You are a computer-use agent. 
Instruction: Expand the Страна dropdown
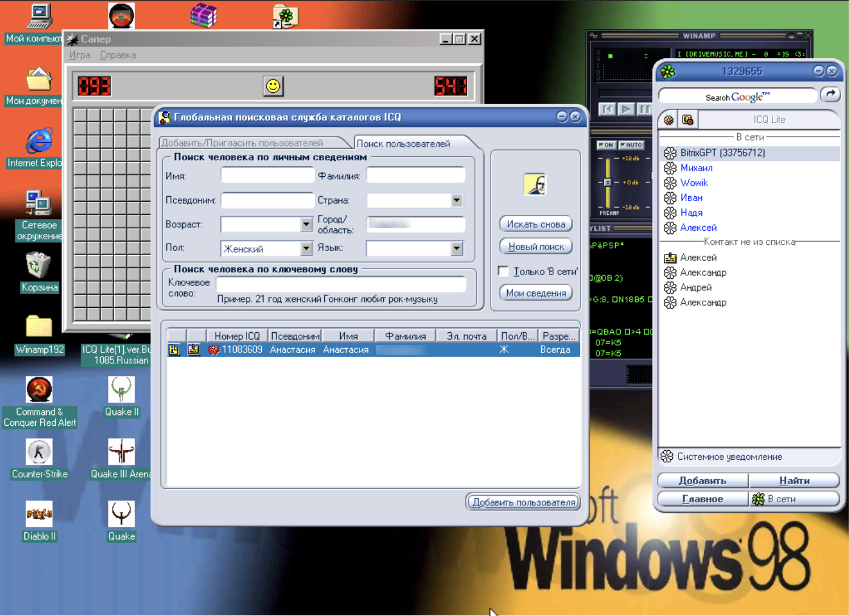click(x=457, y=200)
